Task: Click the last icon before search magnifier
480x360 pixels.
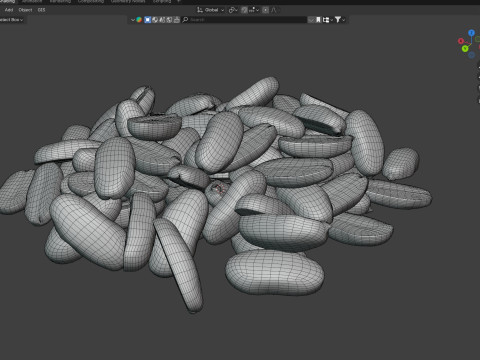Action: pos(177,20)
